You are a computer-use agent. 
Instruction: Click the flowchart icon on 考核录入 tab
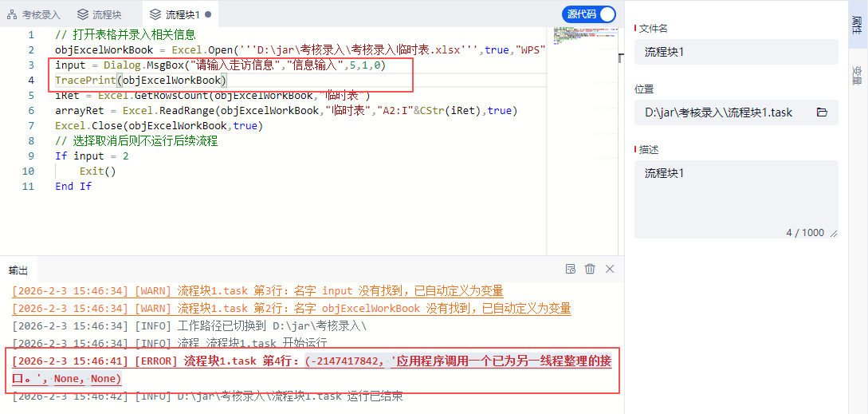[12, 14]
